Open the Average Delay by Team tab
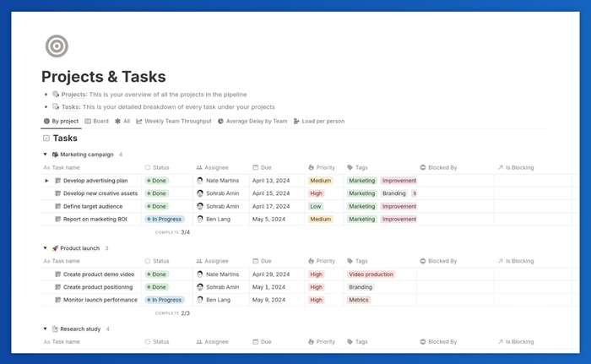 [252, 121]
